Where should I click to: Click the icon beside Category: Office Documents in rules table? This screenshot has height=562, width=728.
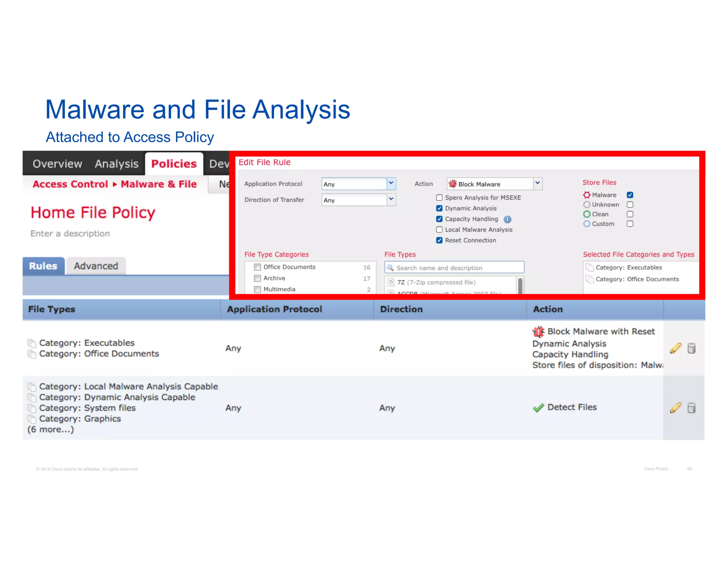click(x=32, y=354)
